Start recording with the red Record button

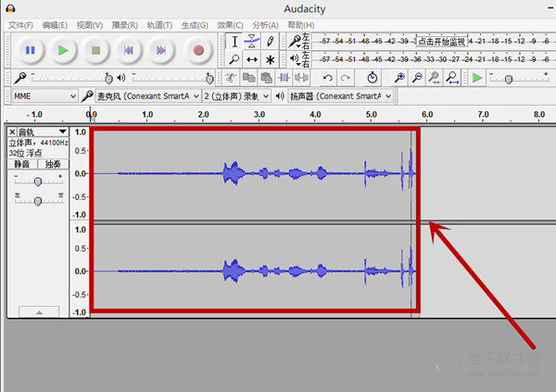pos(198,50)
